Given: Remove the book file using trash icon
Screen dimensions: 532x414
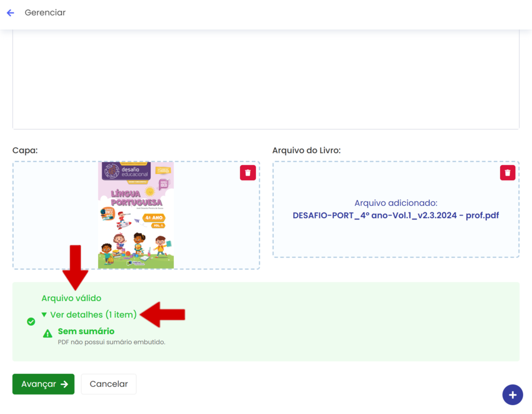Looking at the screenshot, I should coord(507,173).
